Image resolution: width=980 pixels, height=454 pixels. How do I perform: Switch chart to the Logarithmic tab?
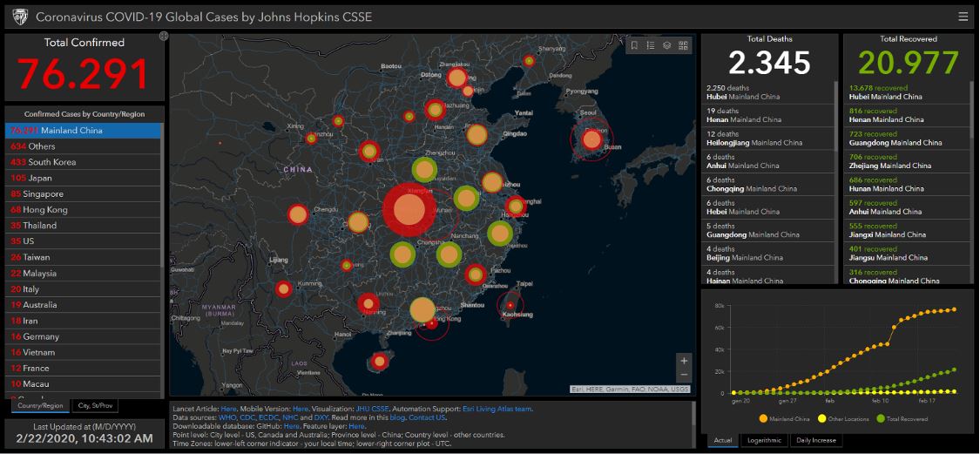tap(764, 440)
